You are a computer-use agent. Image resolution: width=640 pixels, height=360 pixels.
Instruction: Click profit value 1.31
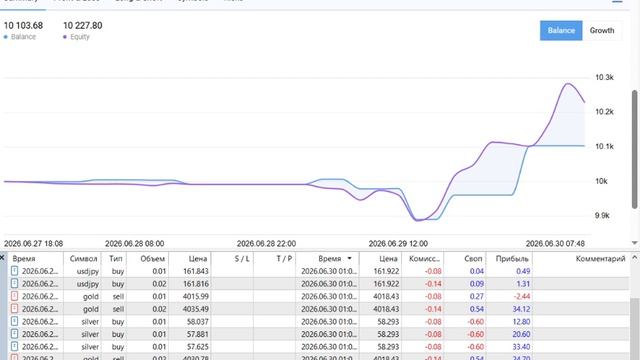pos(523,284)
